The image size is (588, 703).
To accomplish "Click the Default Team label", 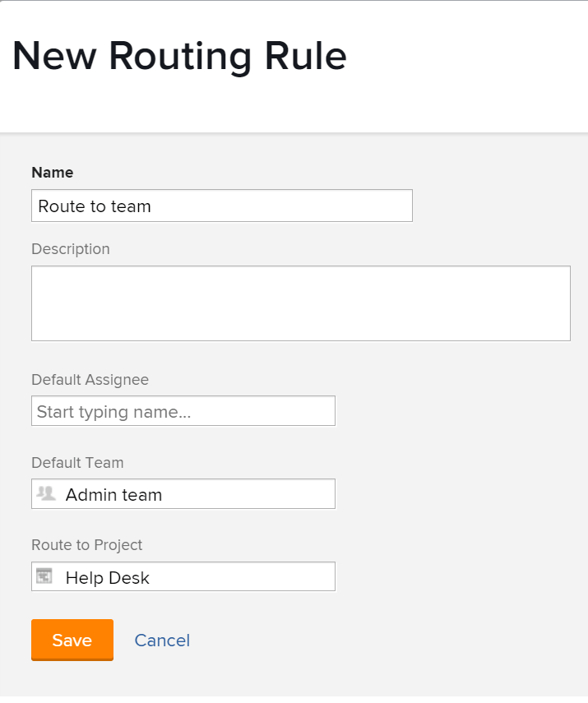I will click(x=77, y=463).
